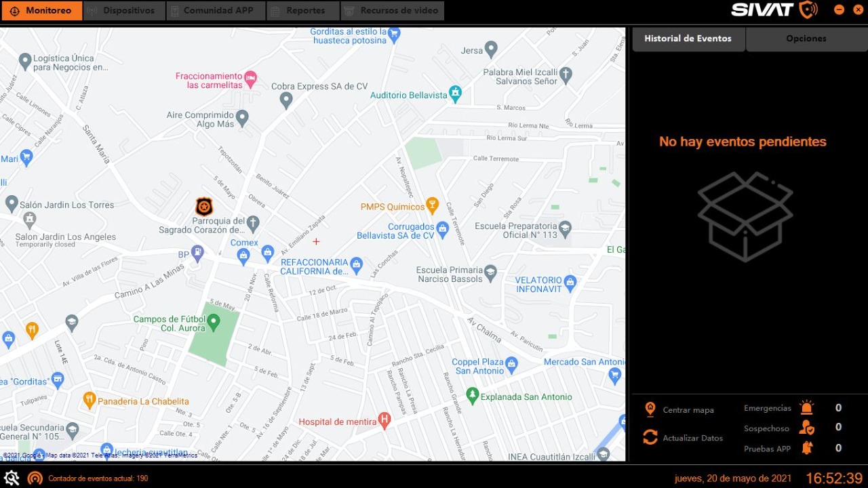This screenshot has width=868, height=488.
Task: Switch to the Opciones tab
Action: pyautogui.click(x=806, y=39)
